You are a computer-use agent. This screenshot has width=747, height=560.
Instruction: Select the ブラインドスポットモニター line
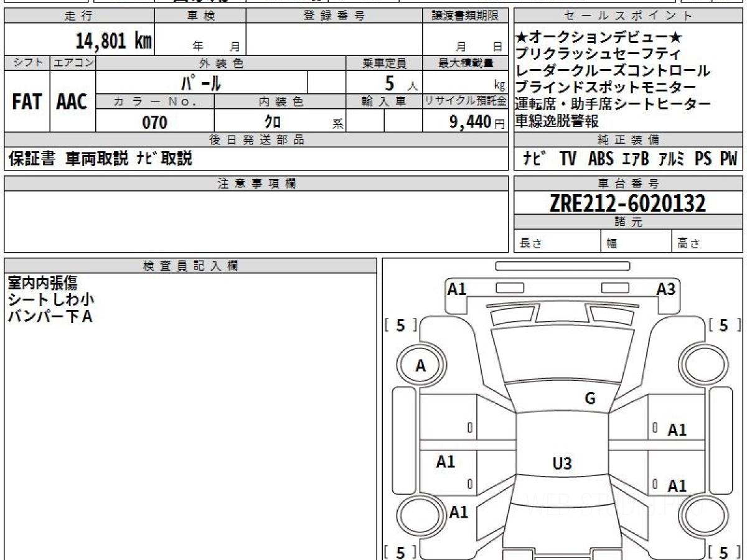[x=606, y=88]
